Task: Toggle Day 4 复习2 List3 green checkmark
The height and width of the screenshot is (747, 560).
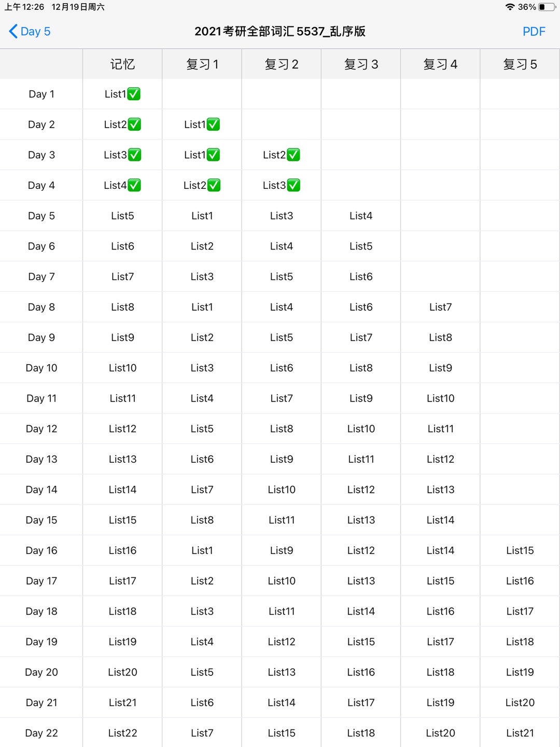Action: tap(293, 185)
